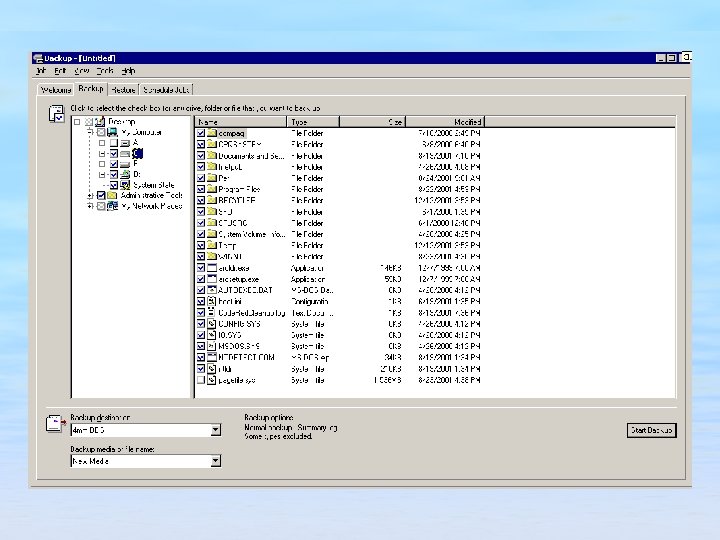The height and width of the screenshot is (540, 720).
Task: Select the Administrative Tools folder icon
Action: tap(113, 196)
